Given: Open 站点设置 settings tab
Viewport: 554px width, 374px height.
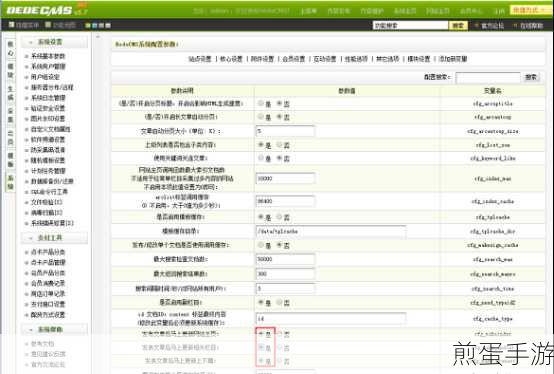Looking at the screenshot, I should point(200,59).
